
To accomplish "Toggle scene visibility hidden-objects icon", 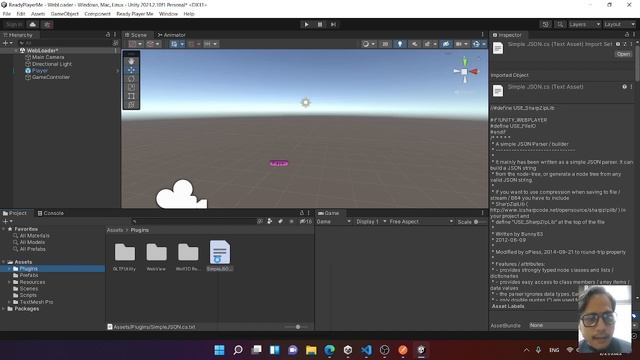I will (x=446, y=44).
